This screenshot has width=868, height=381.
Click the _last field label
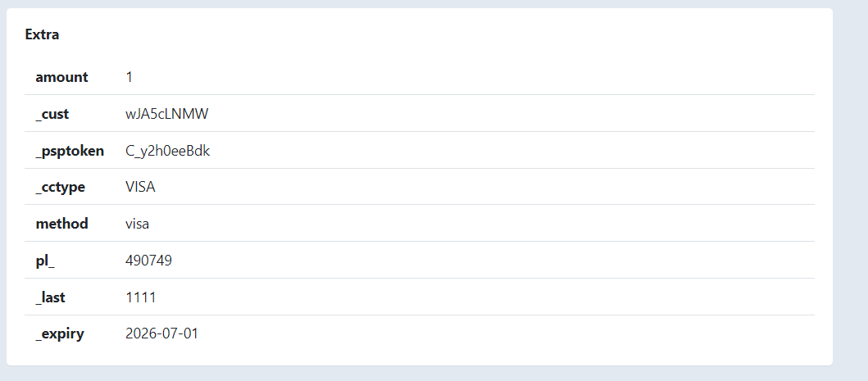pos(50,297)
